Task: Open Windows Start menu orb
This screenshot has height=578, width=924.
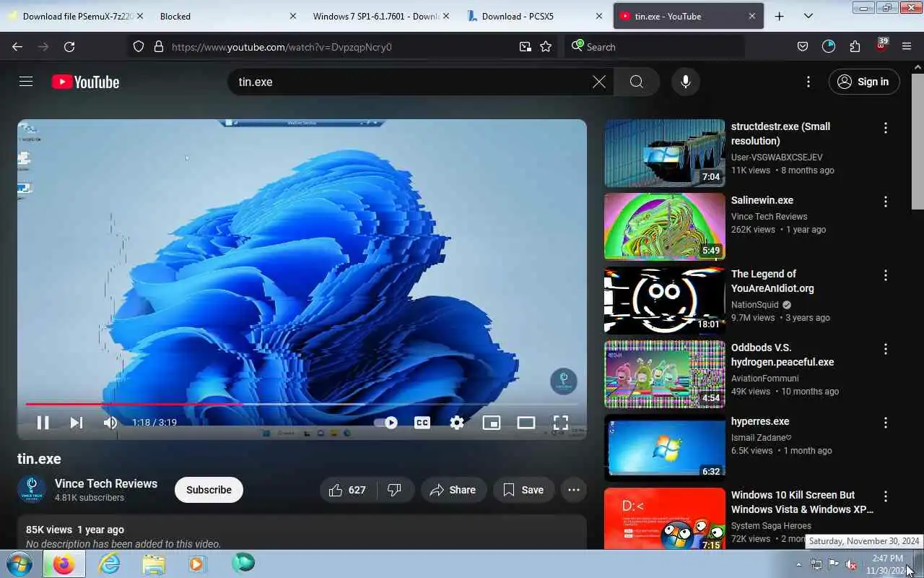Action: click(x=19, y=564)
